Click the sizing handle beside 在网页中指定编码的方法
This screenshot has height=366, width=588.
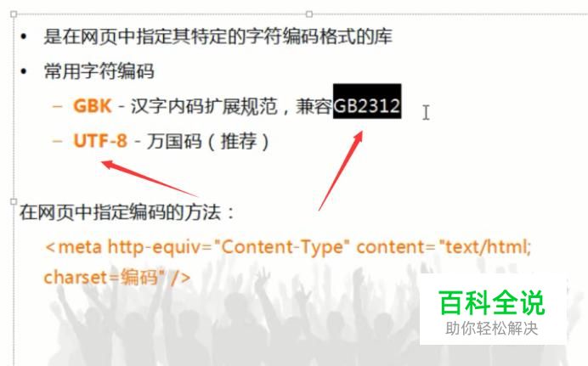click(x=14, y=201)
